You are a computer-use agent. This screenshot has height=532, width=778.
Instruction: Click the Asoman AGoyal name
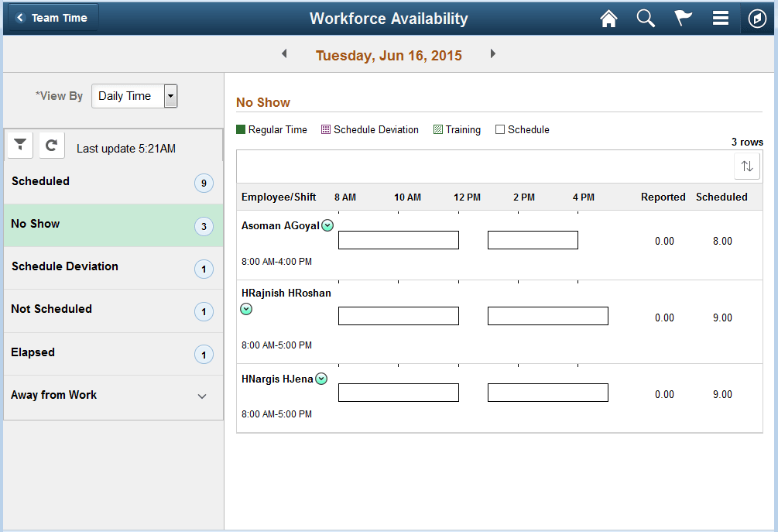[280, 226]
